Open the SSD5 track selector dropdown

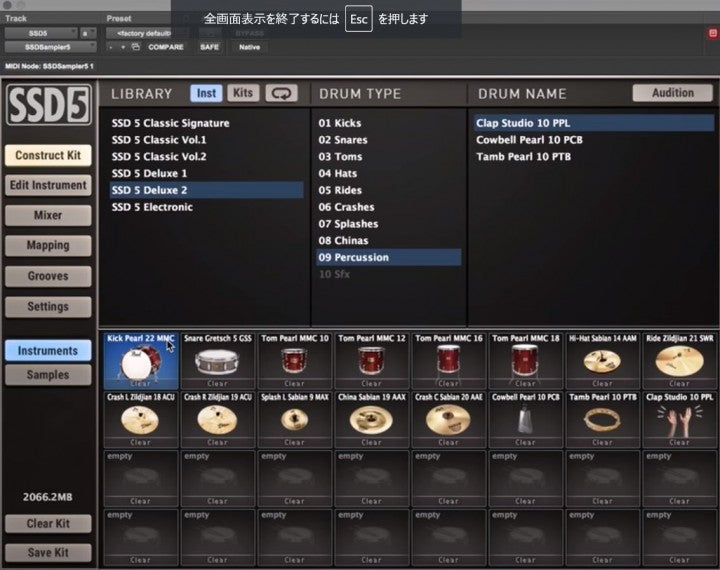pyautogui.click(x=39, y=33)
